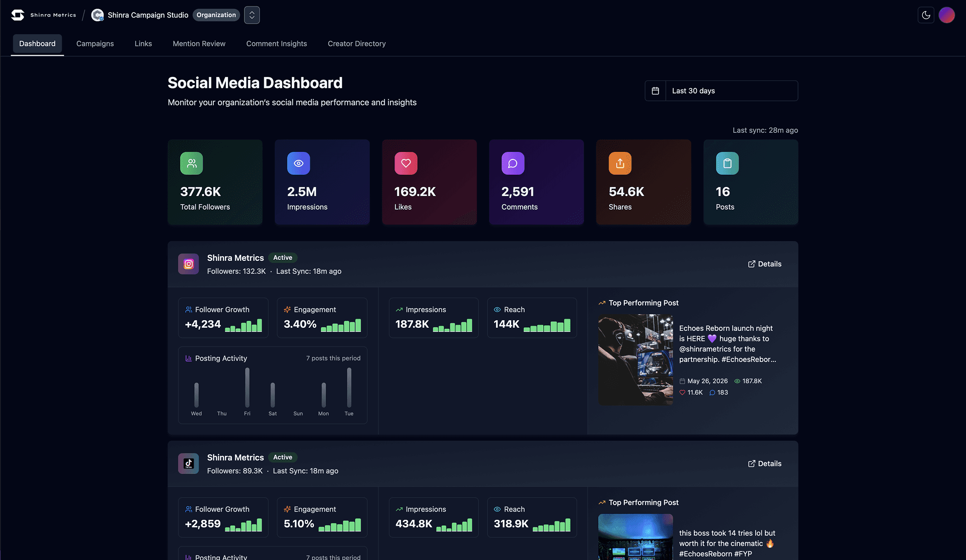
Task: Click the Comments speech bubble icon
Action: coord(513,163)
